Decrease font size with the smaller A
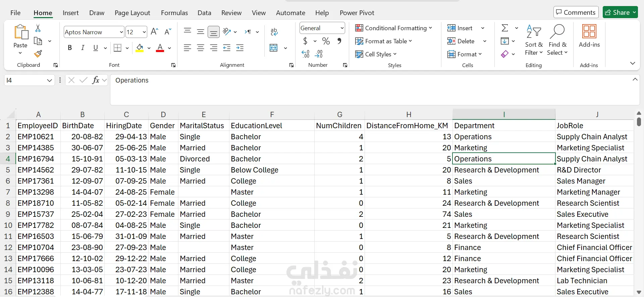The height and width of the screenshot is (297, 644). (168, 32)
